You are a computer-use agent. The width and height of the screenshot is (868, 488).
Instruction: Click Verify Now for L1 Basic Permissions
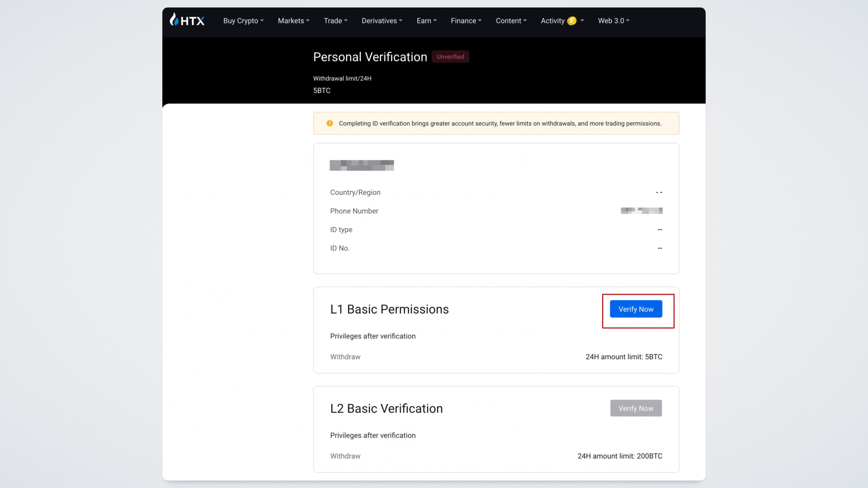636,309
